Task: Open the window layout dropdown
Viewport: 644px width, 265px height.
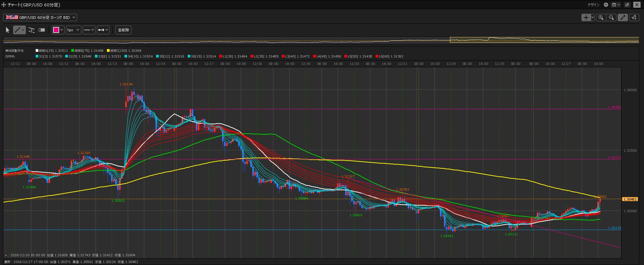Action: coord(616,5)
